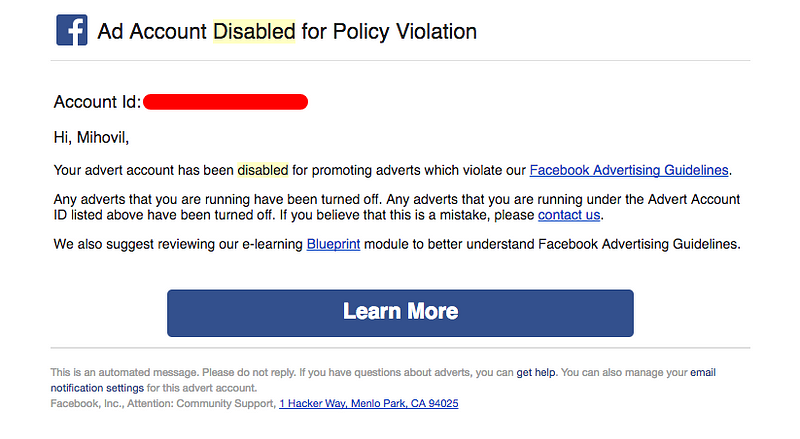Click unlinked Facebook Advertising Guidelines text after module
This screenshot has height=439, width=800.
639,244
